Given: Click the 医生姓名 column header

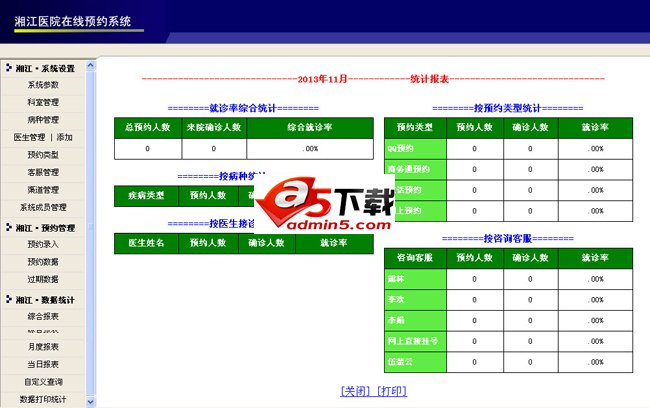Looking at the screenshot, I should click(x=146, y=243).
